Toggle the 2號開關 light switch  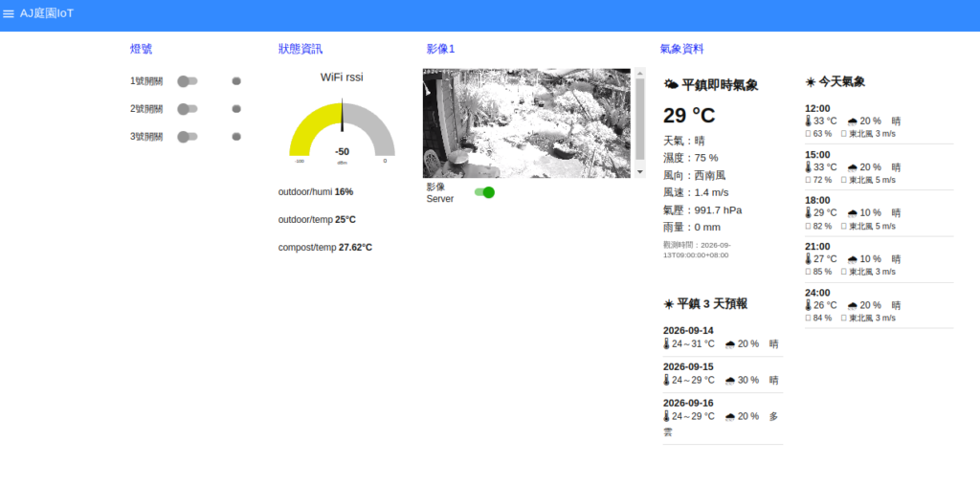click(x=188, y=109)
